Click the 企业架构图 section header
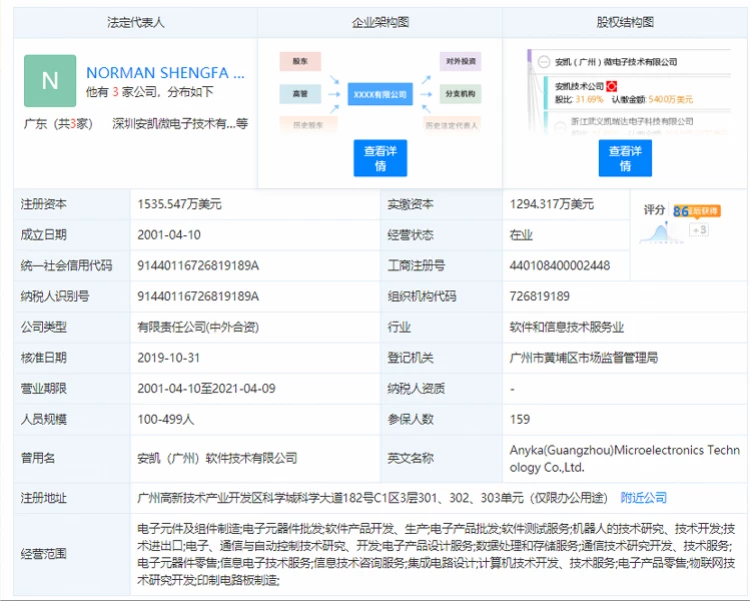Viewport: 750px width, 601px height. click(380, 22)
